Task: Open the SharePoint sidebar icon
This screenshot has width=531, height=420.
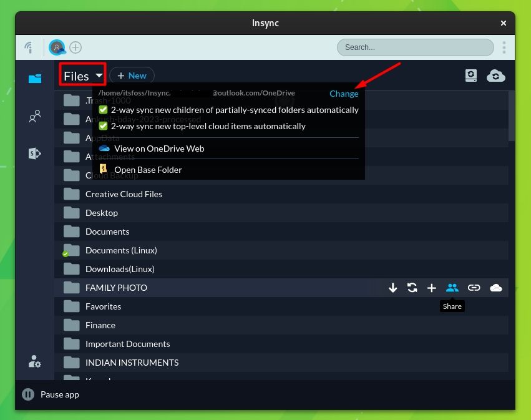Action: click(x=34, y=154)
